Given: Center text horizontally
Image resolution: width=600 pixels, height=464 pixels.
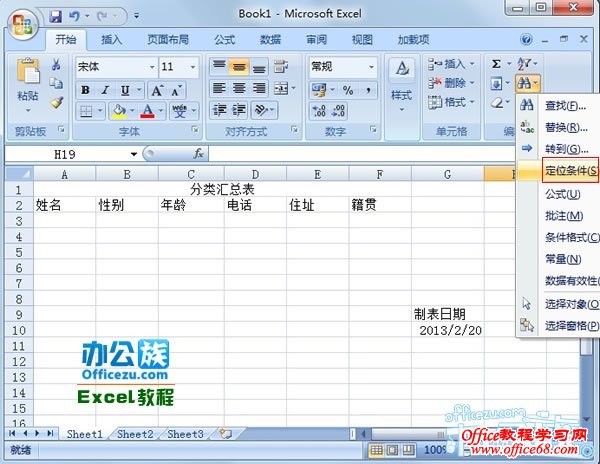Looking at the screenshot, I should 239,88.
